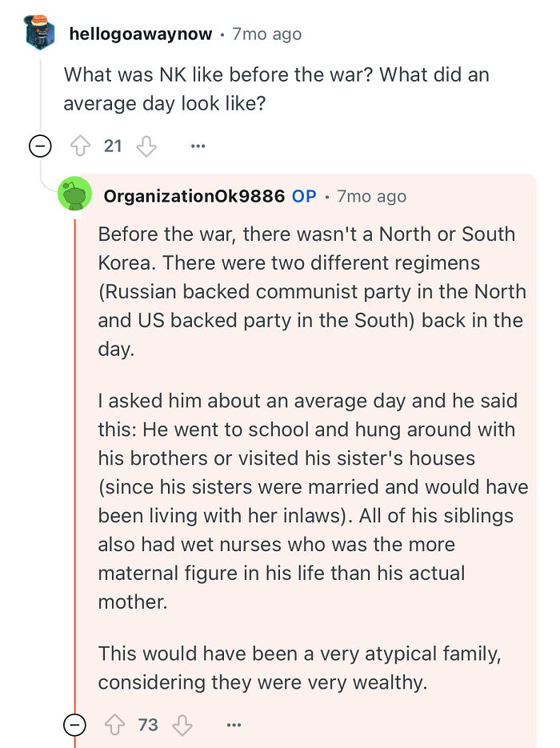Open OrganizationOk9886's frog avatar
Viewport: 560px width, 748px height.
(x=73, y=194)
